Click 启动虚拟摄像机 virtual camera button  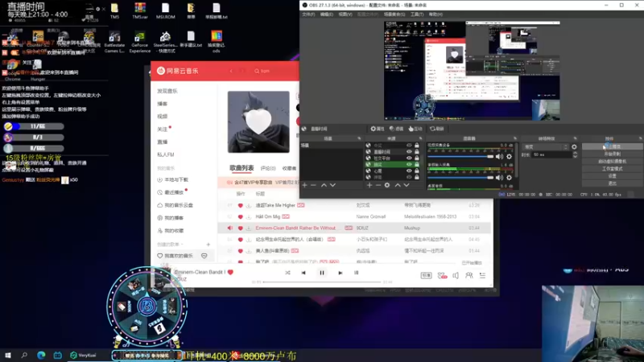click(613, 162)
